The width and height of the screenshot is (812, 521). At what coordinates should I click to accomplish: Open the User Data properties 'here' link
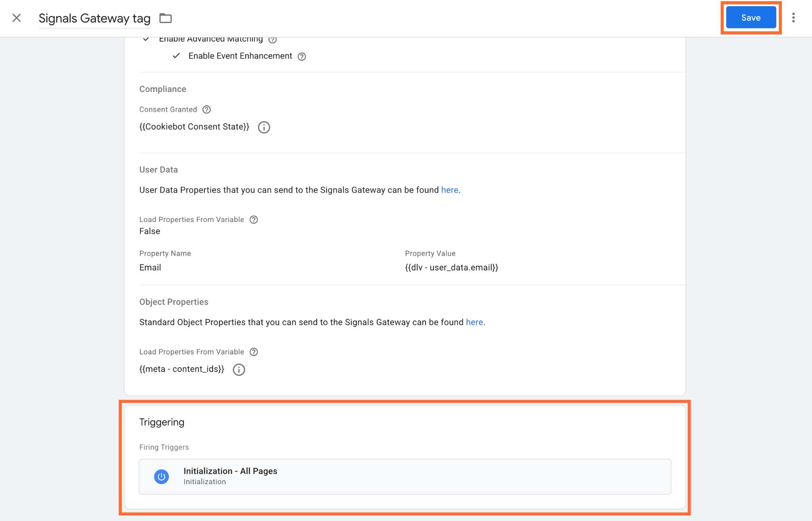(x=450, y=190)
